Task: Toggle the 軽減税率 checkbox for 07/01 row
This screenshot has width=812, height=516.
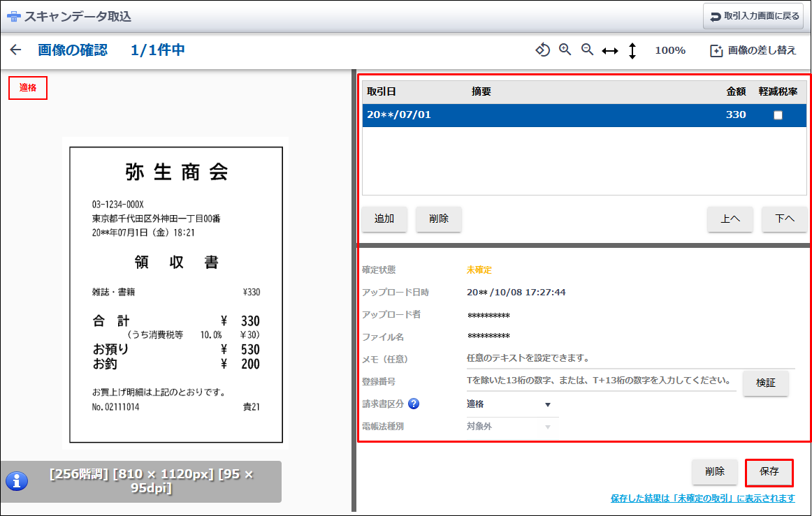Action: (x=778, y=115)
